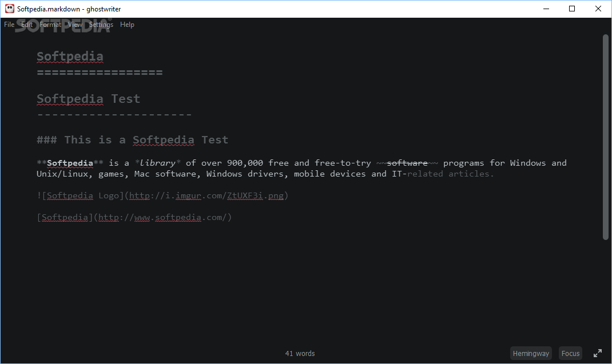The image size is (612, 364).
Task: Open the Edit menu
Action: pos(26,25)
